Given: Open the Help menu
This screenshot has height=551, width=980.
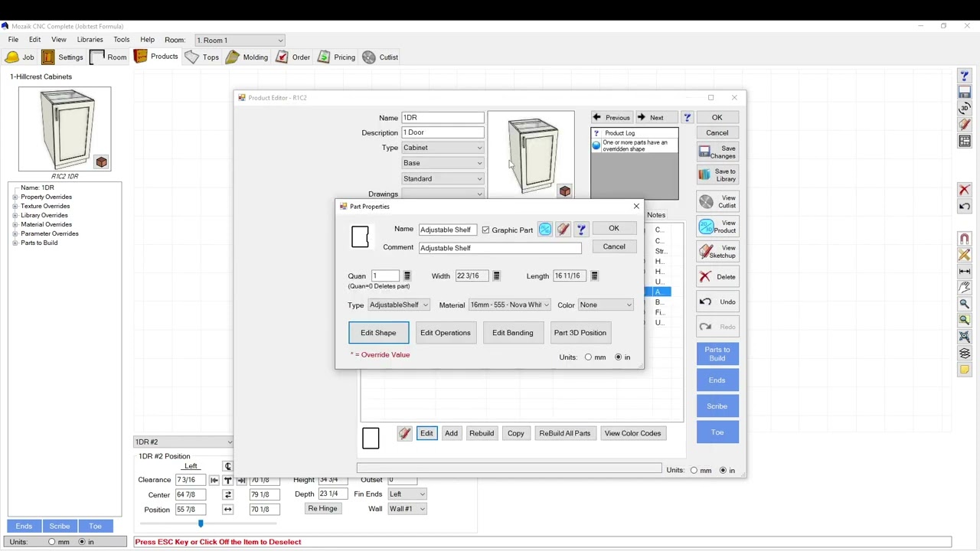Looking at the screenshot, I should click(147, 40).
